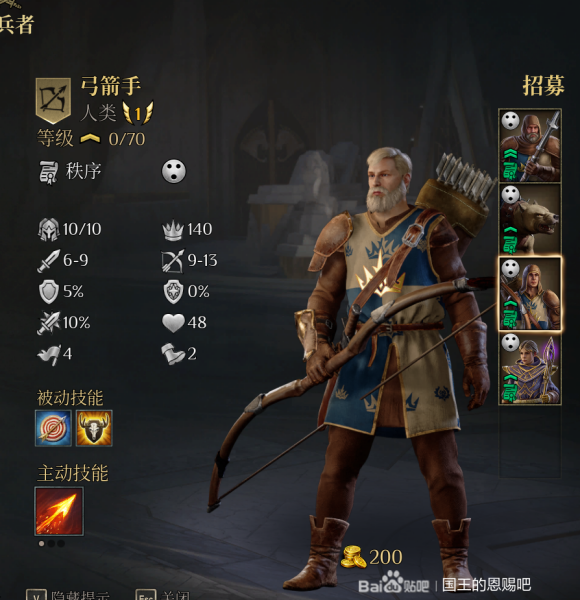Image resolution: width=580 pixels, height=600 pixels.
Task: Click the skill page indicator dots
Action: coord(51,543)
